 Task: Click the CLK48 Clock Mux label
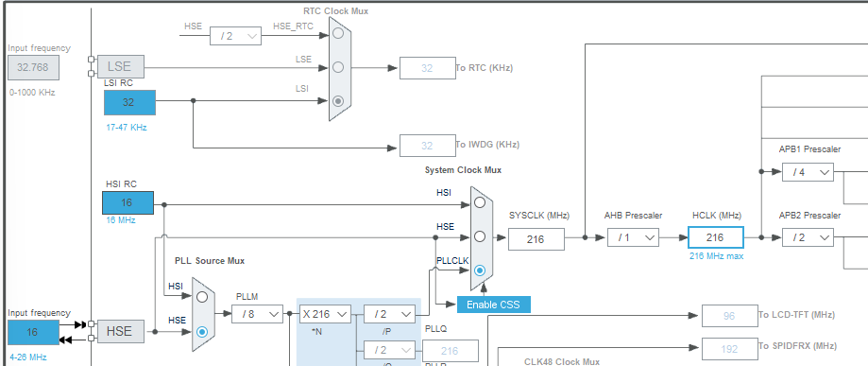(x=562, y=361)
